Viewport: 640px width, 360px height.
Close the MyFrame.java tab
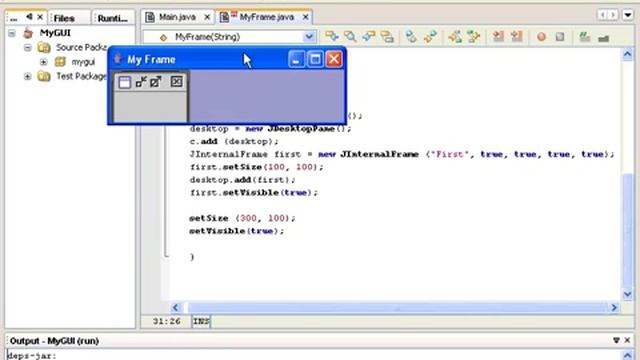[x=305, y=17]
